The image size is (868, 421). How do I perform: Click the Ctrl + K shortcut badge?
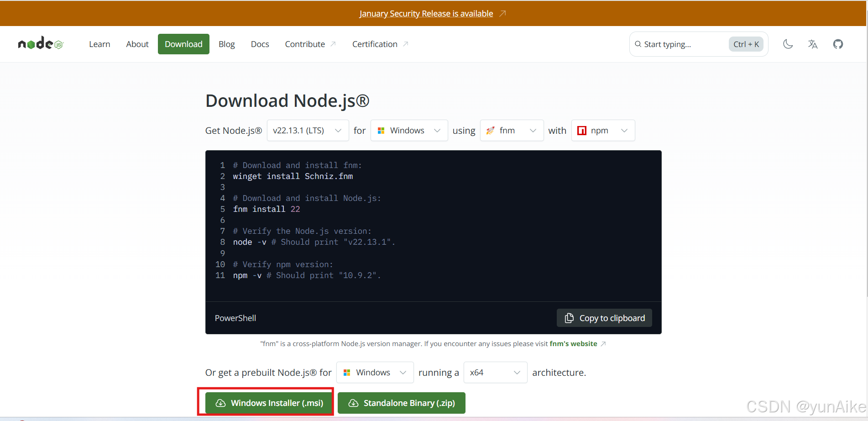click(x=746, y=44)
